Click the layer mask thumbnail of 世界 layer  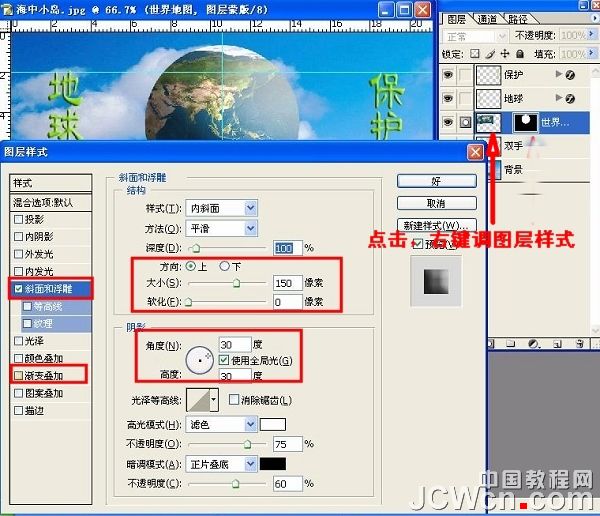pyautogui.click(x=525, y=122)
